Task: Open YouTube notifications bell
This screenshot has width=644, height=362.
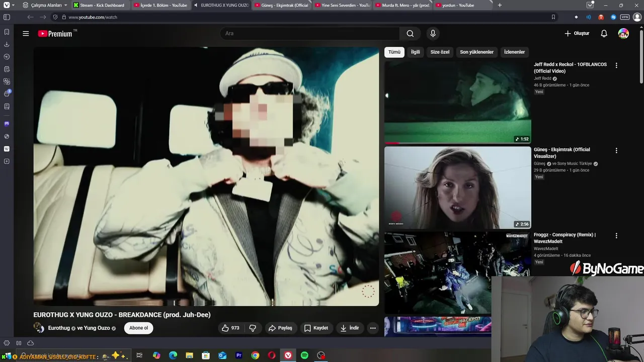Action: [604, 34]
